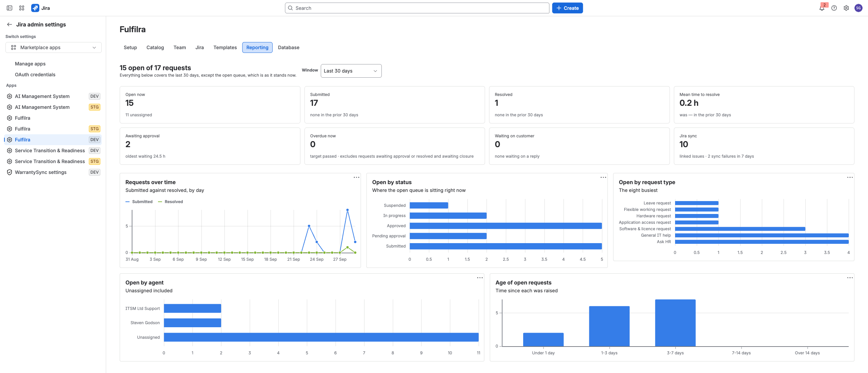
Task: Click the Fulfilra STG app icon
Action: click(9, 129)
